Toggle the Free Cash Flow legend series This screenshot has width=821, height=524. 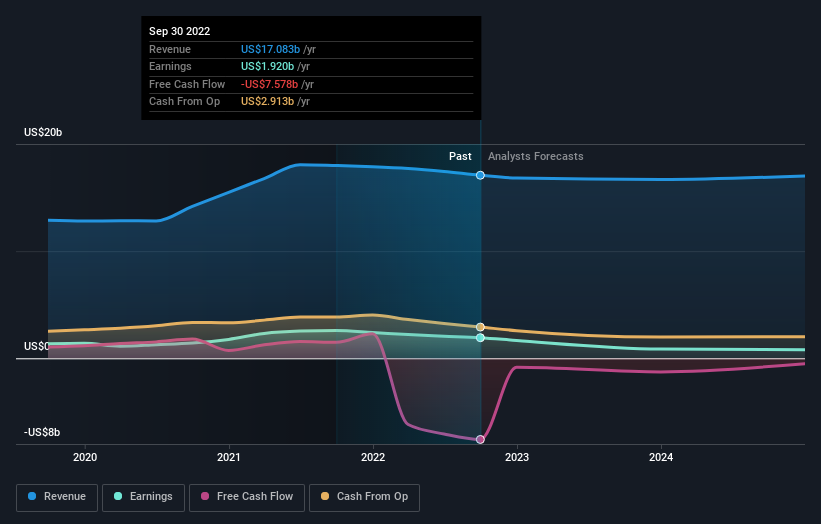tap(247, 497)
